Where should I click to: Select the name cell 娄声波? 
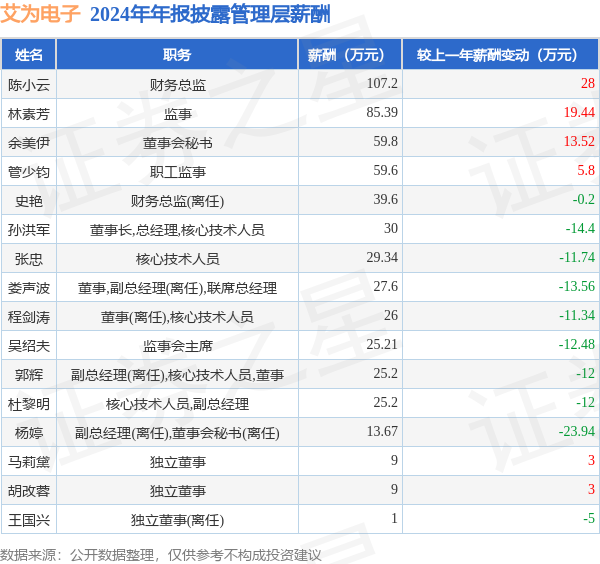point(29,288)
